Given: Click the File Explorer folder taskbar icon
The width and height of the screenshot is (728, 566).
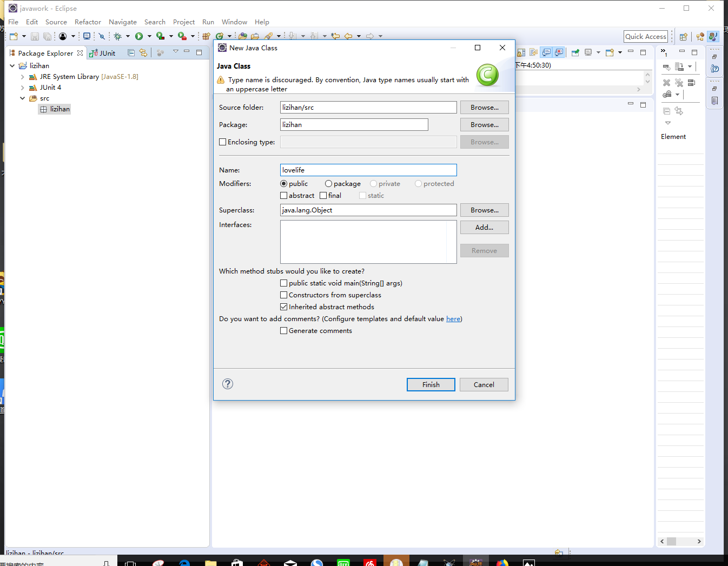Looking at the screenshot, I should [x=211, y=563].
